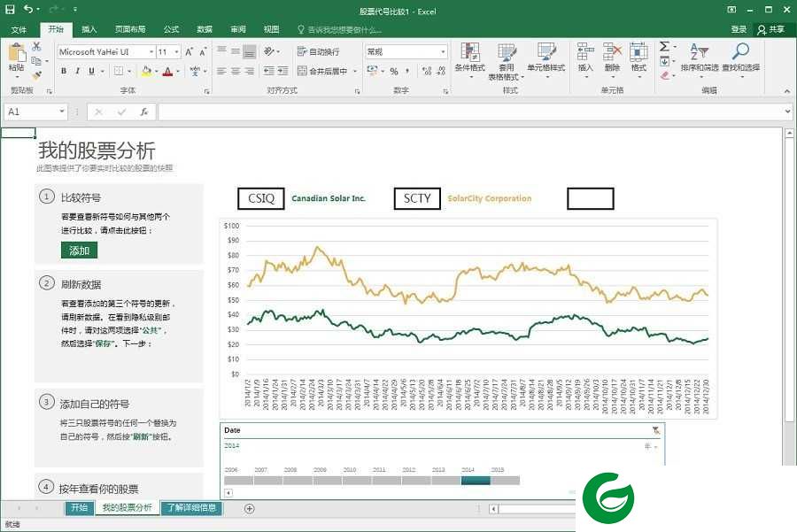
Task: Click Merge and Center (合并后居中)
Action: coord(322,71)
